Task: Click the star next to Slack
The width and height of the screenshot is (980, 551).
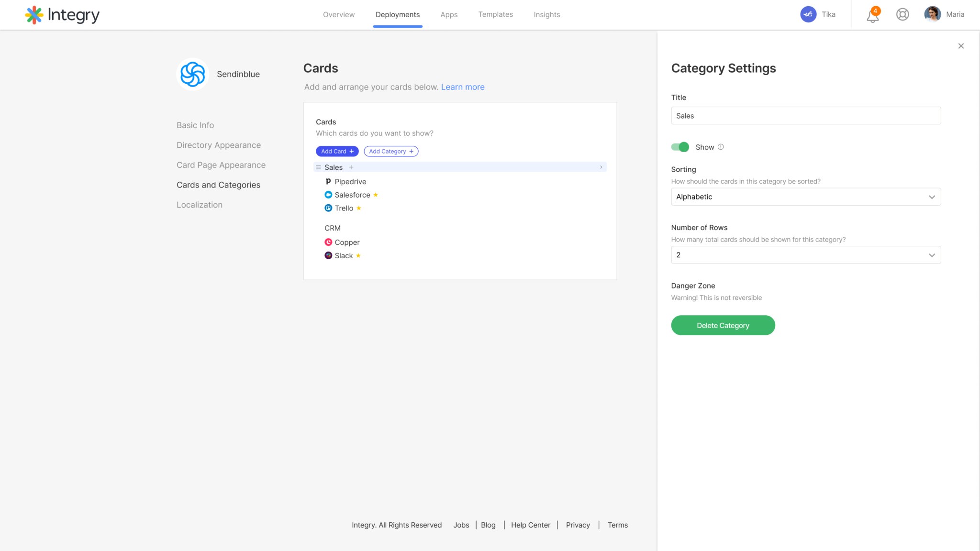Action: (x=358, y=255)
